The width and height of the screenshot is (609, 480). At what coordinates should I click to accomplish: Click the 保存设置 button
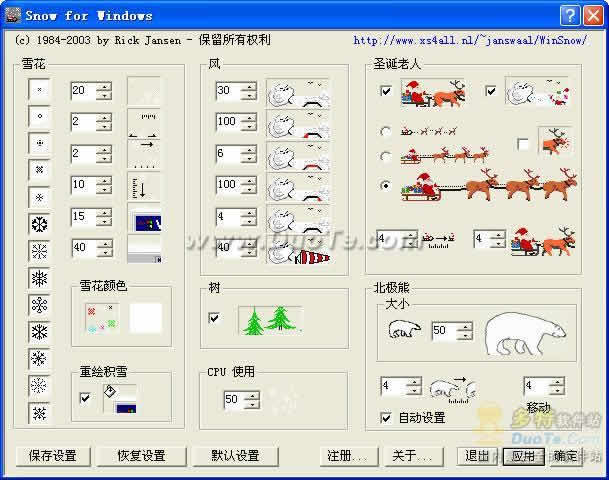[x=53, y=456]
